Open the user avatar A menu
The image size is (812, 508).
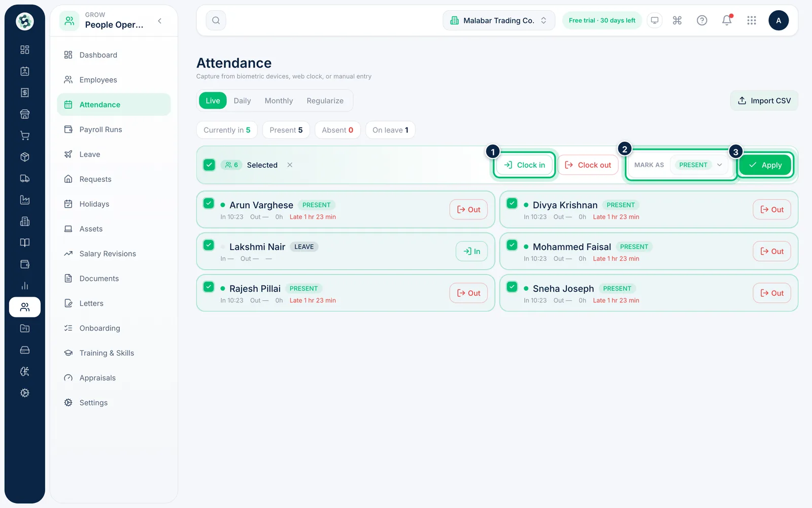point(779,20)
